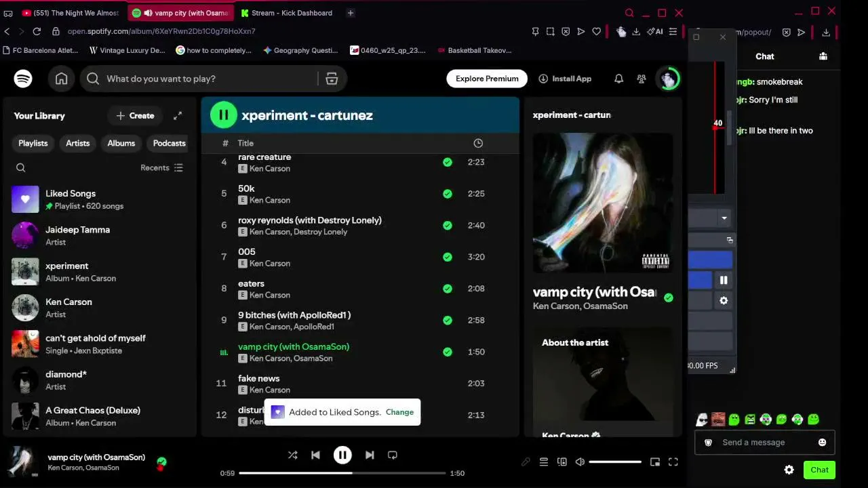Click the pause icon in the stream panel

coord(724,280)
